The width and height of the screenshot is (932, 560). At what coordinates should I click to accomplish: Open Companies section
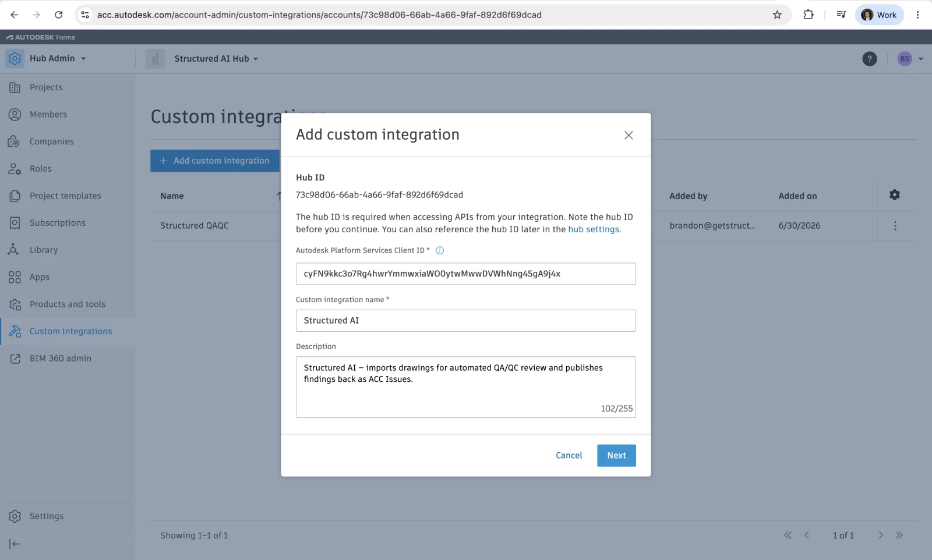pos(51,141)
